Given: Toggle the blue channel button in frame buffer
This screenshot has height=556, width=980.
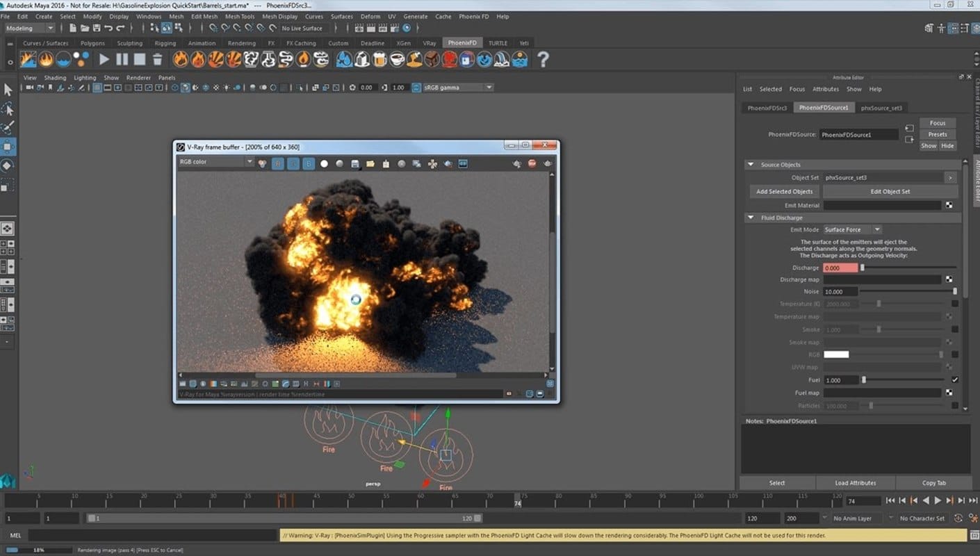Looking at the screenshot, I should point(308,164).
